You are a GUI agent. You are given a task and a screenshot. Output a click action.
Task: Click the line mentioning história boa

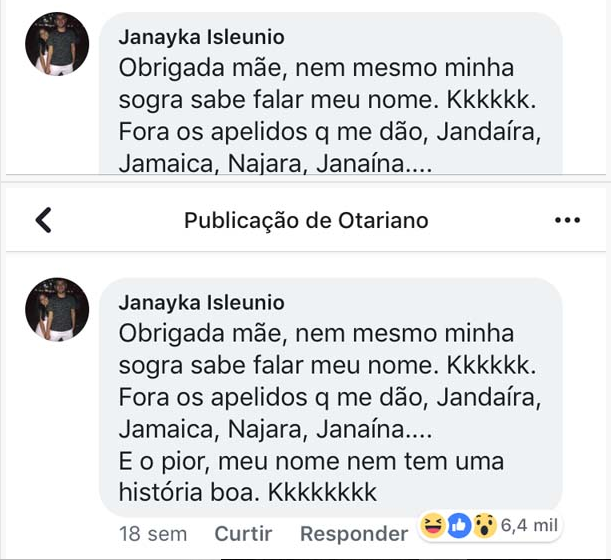click(247, 492)
